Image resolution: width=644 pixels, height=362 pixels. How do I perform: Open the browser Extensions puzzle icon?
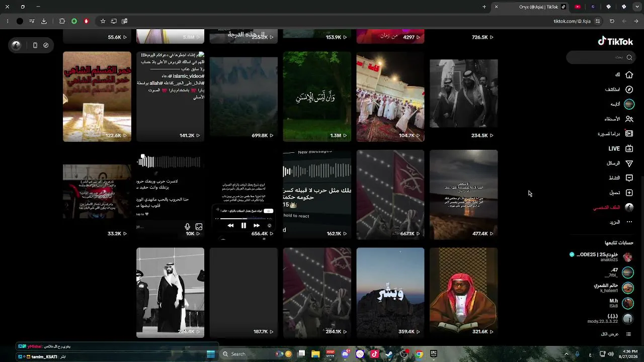pyautogui.click(x=62, y=21)
